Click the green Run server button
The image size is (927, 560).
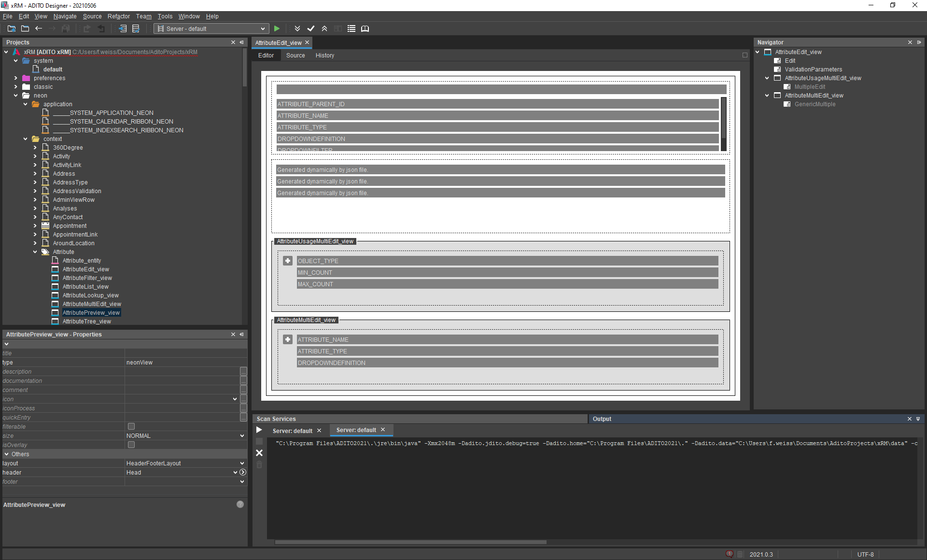(x=277, y=29)
